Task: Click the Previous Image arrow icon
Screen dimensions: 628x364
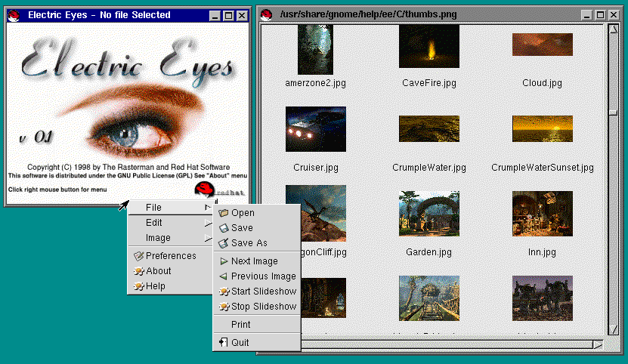Action: coord(224,276)
